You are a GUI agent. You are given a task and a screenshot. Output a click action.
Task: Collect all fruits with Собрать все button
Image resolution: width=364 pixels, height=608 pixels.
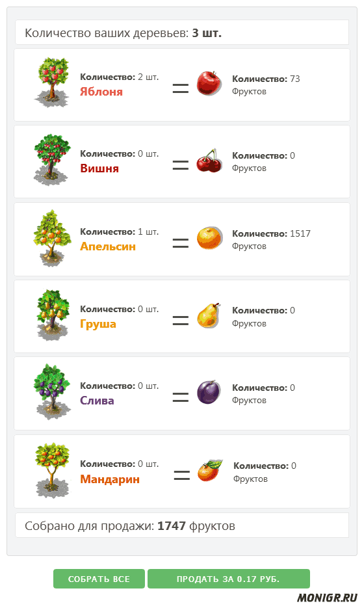(99, 579)
